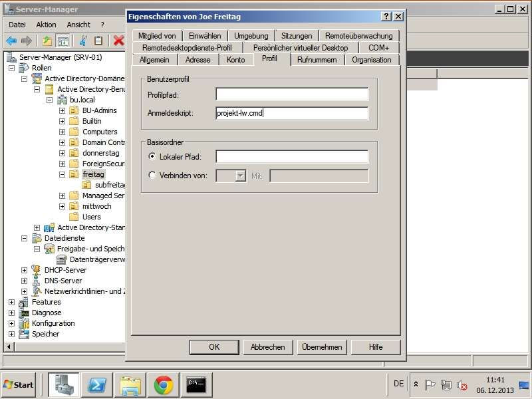The width and height of the screenshot is (532, 399).
Task: Click the up-one-level folder icon
Action: click(47, 41)
